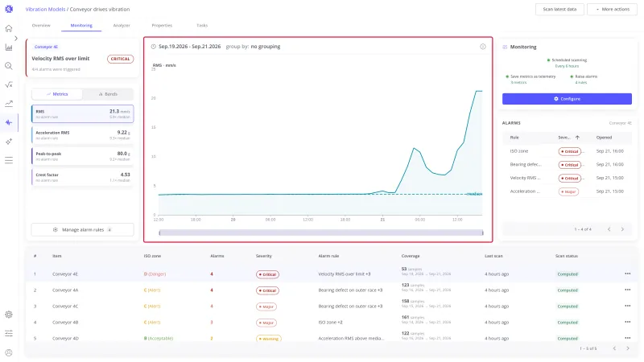The width and height of the screenshot is (644, 362).
Task: Switch to the Analyzer tab
Action: [x=122, y=26]
